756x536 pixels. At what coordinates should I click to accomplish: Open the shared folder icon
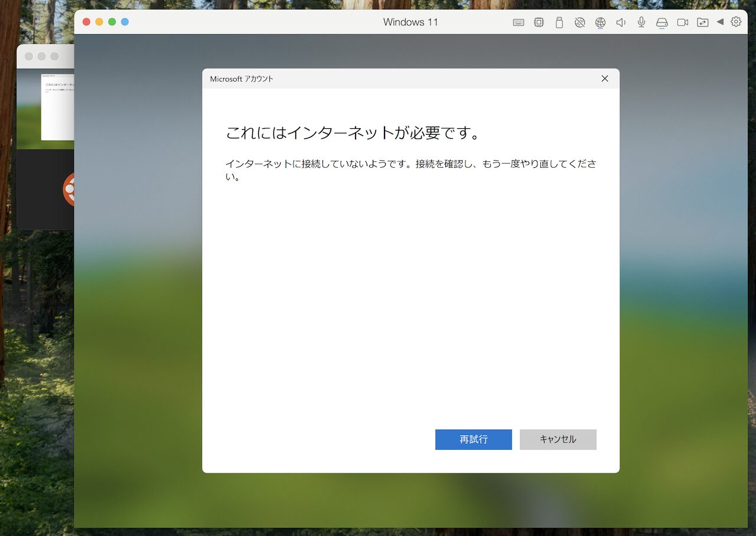click(x=702, y=22)
